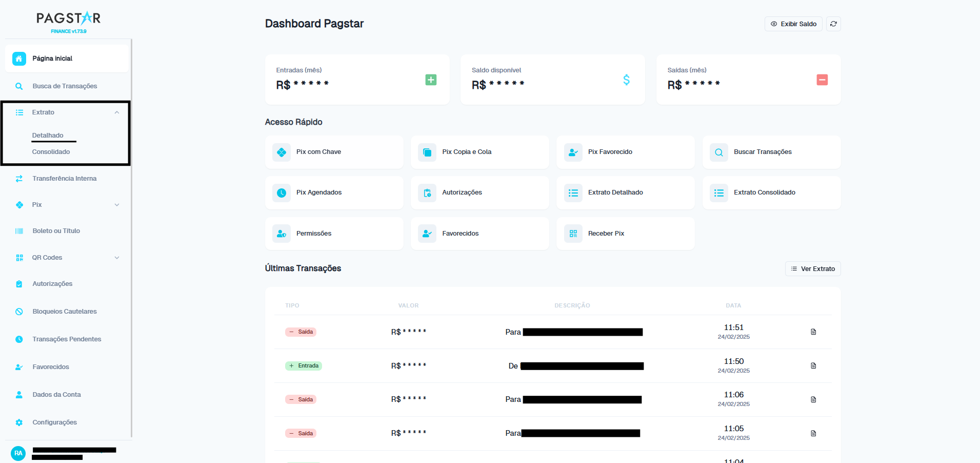Click the Pix diamond icon in sidebar
This screenshot has width=980, height=463.
pyautogui.click(x=19, y=205)
